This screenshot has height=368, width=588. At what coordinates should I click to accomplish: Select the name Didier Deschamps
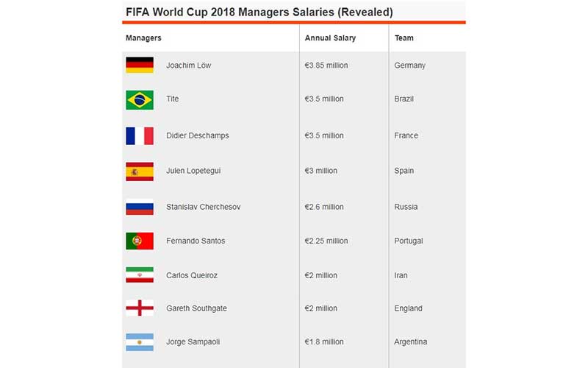pyautogui.click(x=198, y=135)
